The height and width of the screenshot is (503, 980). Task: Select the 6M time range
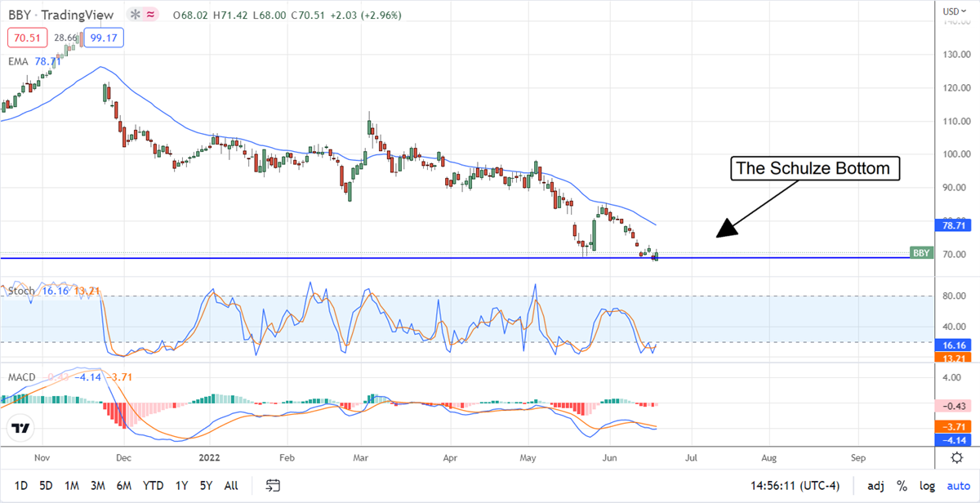(x=124, y=486)
